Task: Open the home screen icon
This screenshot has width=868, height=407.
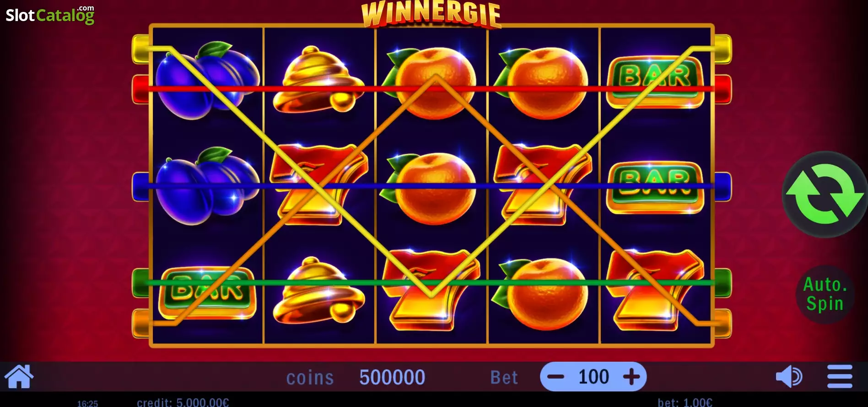Action: [x=19, y=377]
